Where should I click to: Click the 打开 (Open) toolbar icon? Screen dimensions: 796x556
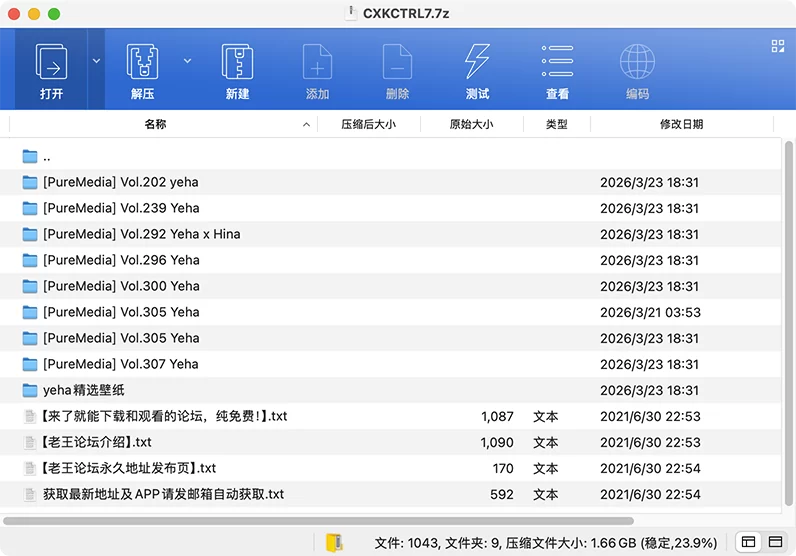coord(51,62)
